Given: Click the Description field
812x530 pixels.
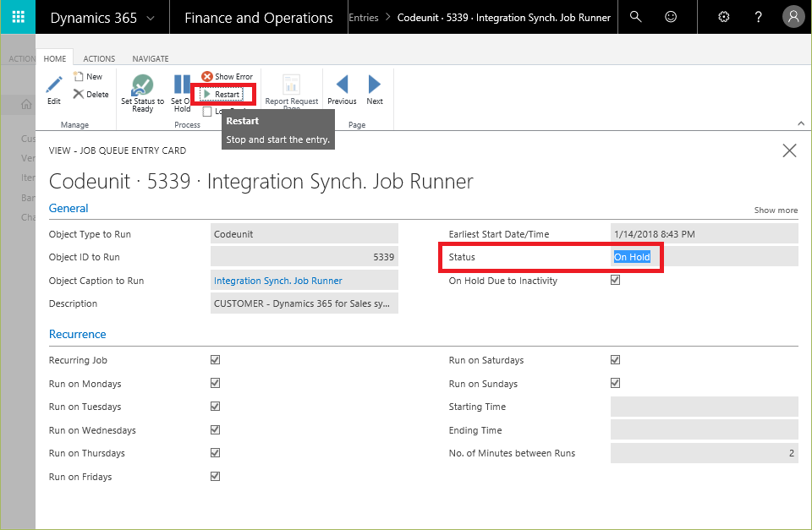Looking at the screenshot, I should point(304,303).
